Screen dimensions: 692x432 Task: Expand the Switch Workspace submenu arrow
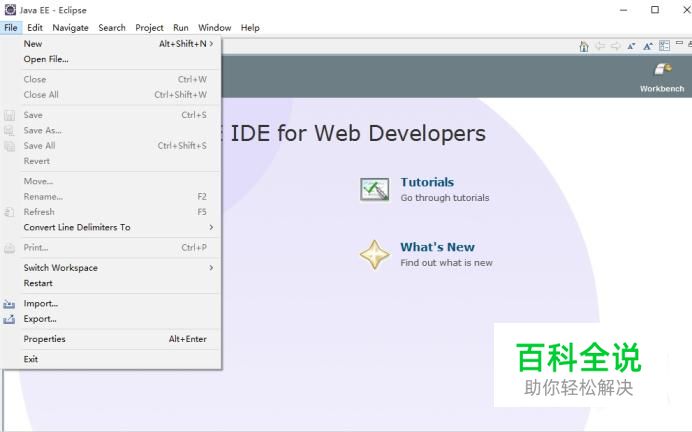pyautogui.click(x=211, y=268)
